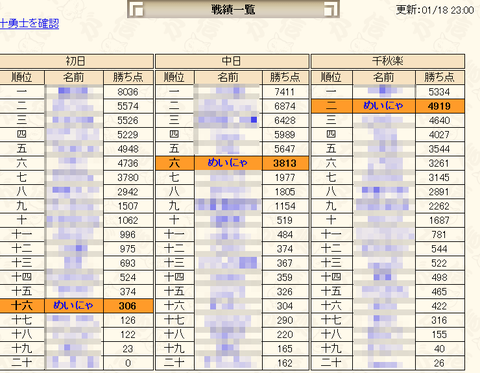Click the highlighted 二 rank cell in 千秋楽

331,106
